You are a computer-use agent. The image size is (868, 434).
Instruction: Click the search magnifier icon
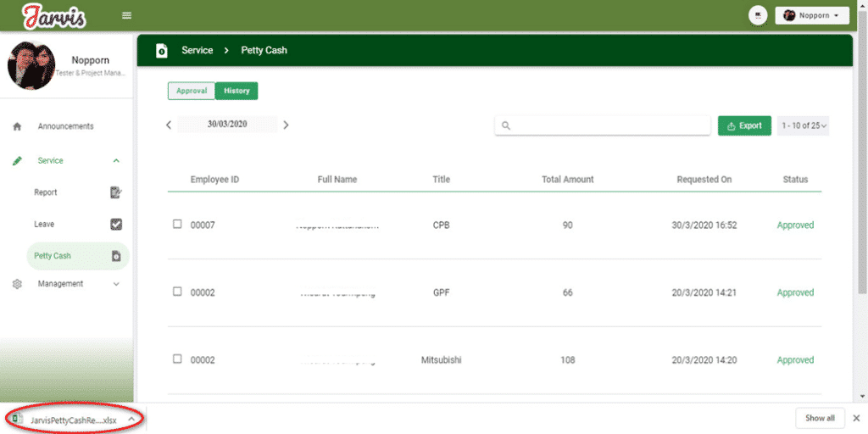506,125
